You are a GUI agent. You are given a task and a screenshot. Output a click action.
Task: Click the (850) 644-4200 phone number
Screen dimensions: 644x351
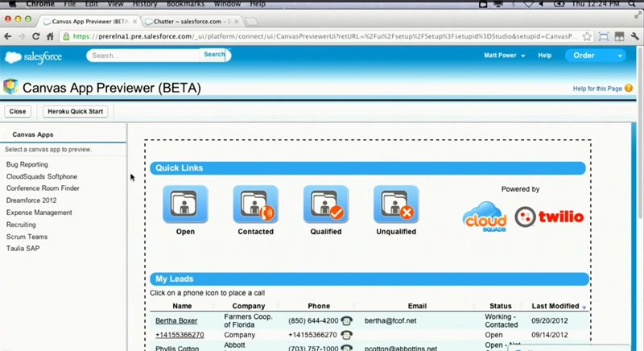(x=313, y=320)
